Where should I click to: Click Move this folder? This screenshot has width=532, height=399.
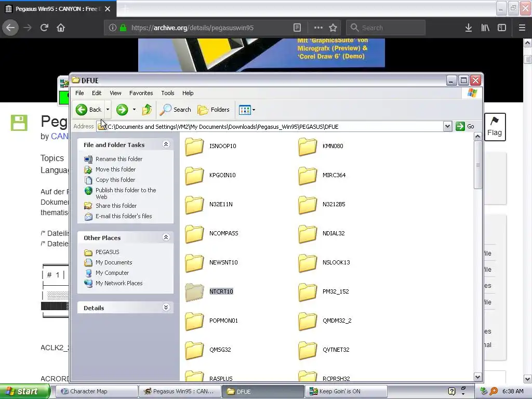click(x=115, y=169)
